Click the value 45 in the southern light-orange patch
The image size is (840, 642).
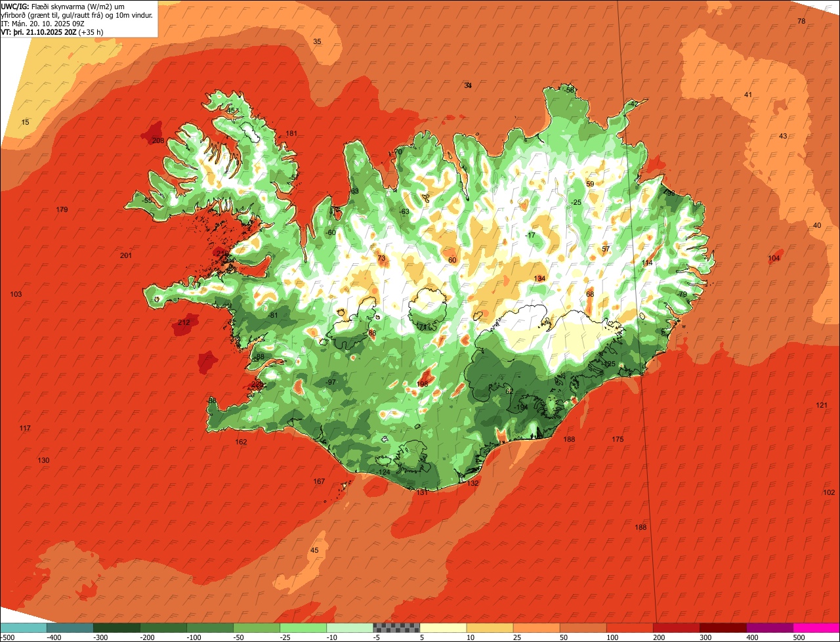314,550
